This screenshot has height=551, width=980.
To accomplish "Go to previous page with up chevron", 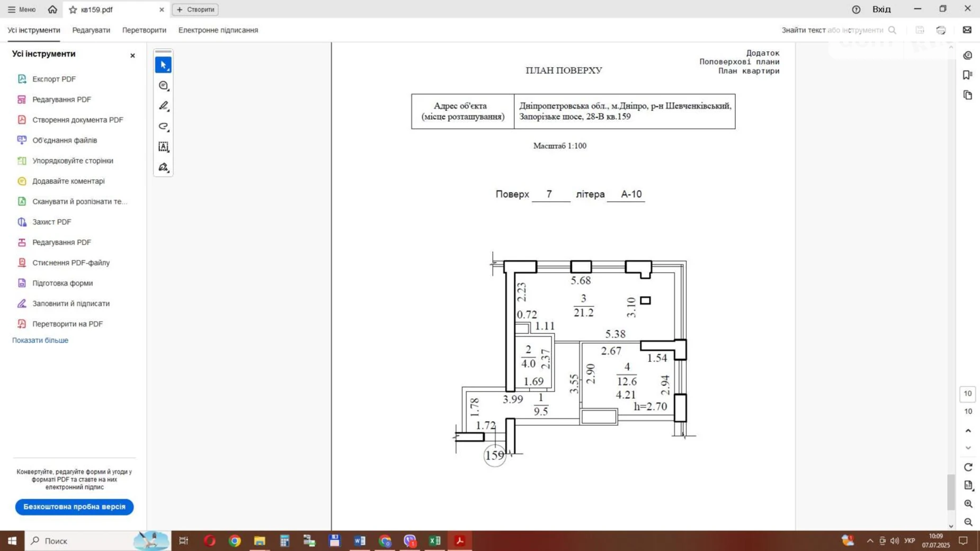I will click(968, 431).
